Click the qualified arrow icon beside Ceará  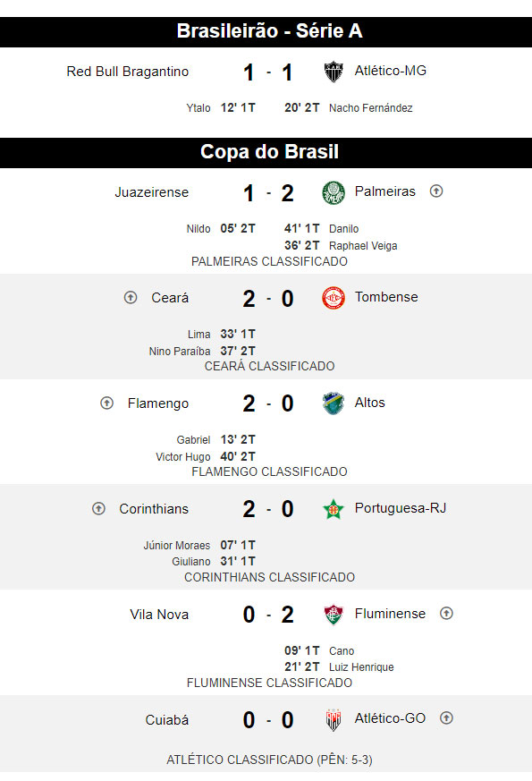(x=131, y=298)
